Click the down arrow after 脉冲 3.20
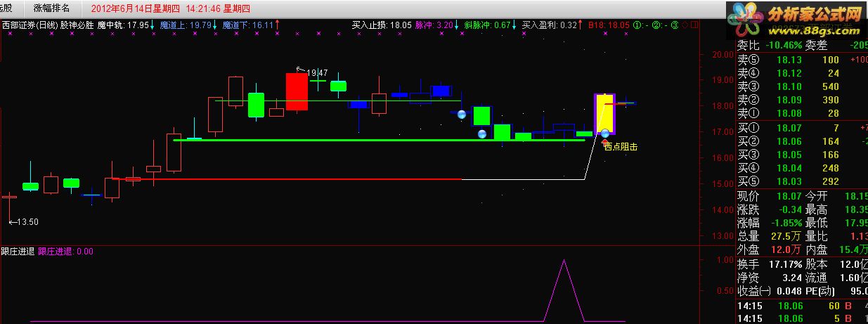Image resolution: width=868 pixels, height=324 pixels. (x=457, y=25)
